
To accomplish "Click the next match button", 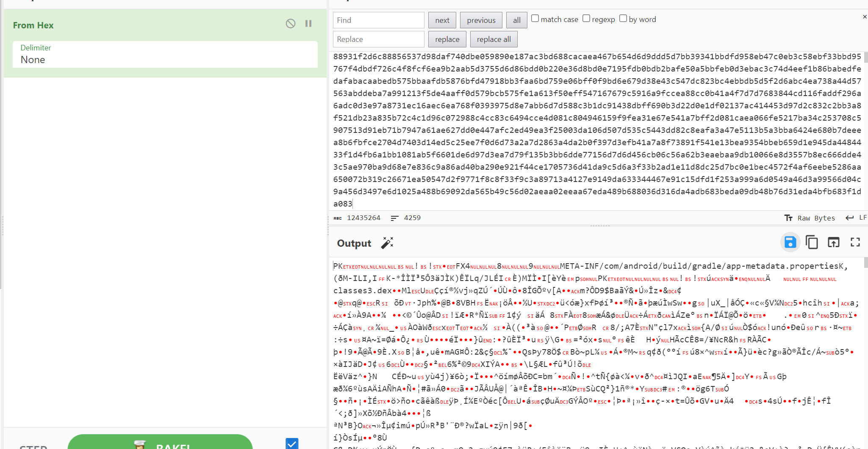I will (x=442, y=20).
